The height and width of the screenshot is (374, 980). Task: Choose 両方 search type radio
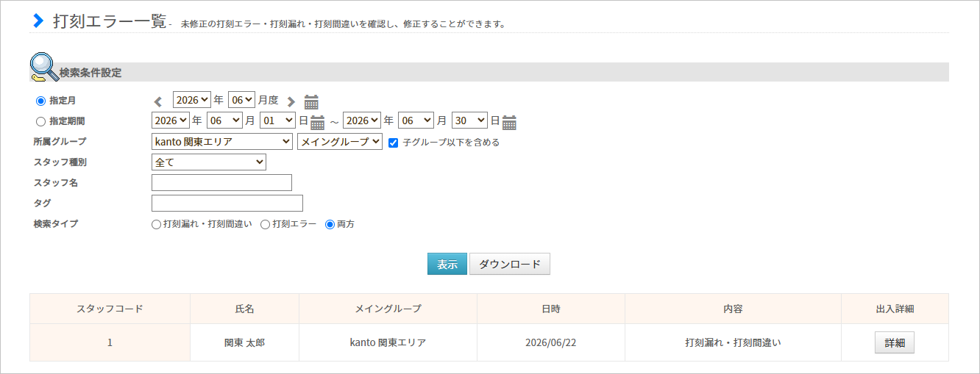(330, 225)
